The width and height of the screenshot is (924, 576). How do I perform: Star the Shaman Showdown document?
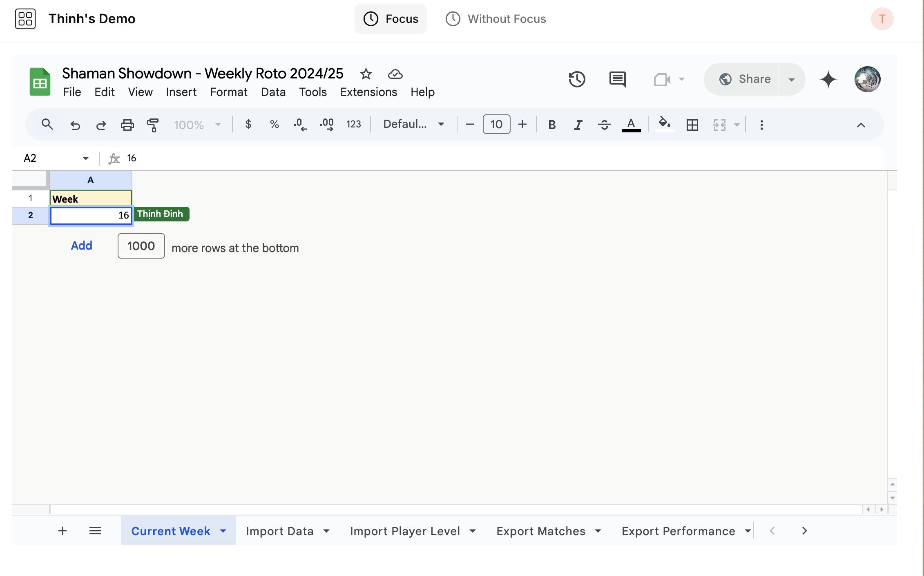pos(366,74)
